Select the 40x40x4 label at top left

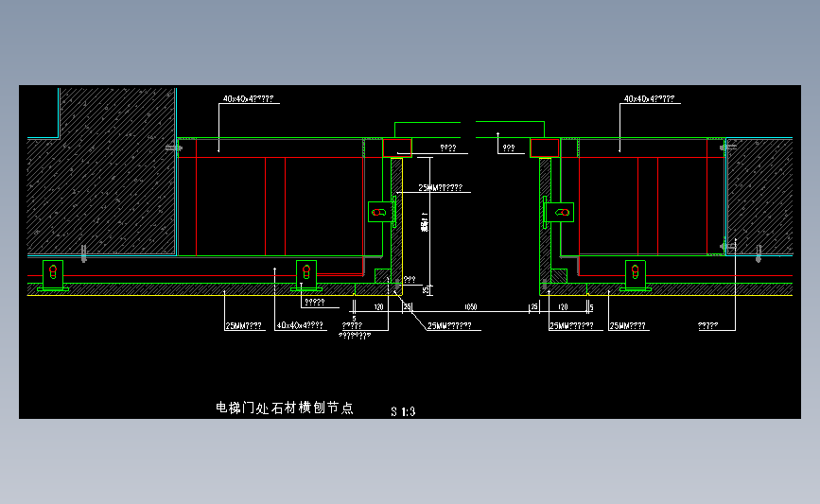(248, 98)
